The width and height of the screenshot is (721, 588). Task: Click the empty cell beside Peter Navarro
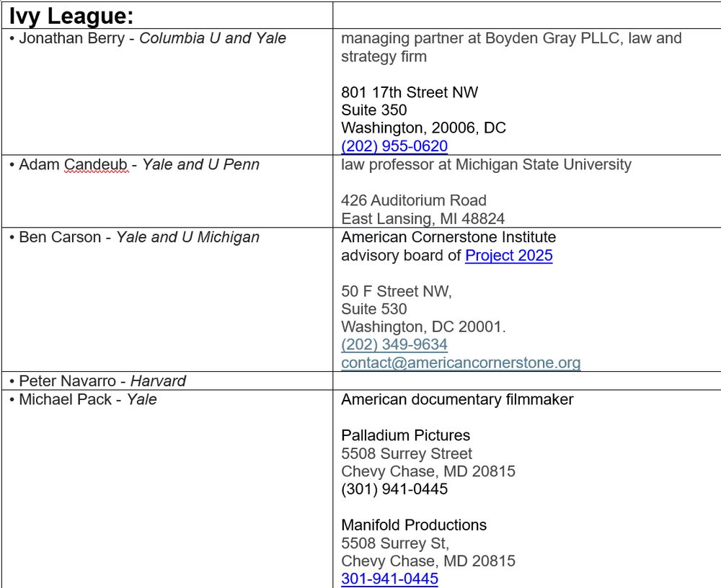coord(527,381)
